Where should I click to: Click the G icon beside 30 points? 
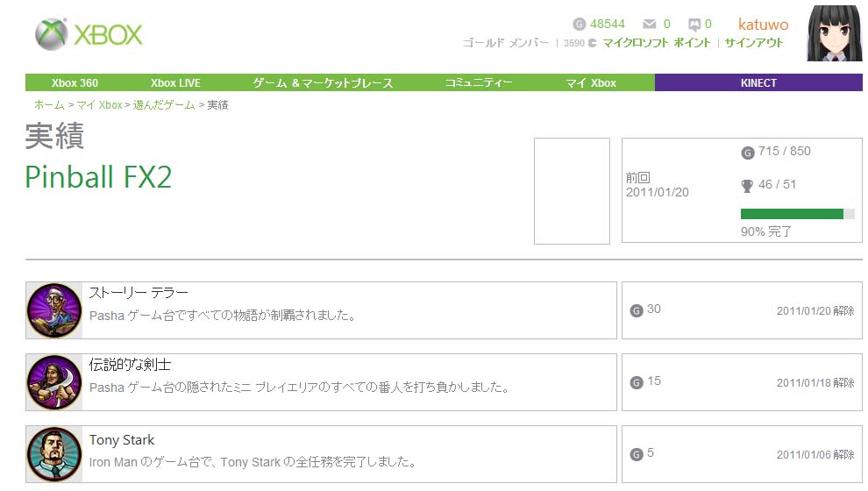tap(636, 310)
